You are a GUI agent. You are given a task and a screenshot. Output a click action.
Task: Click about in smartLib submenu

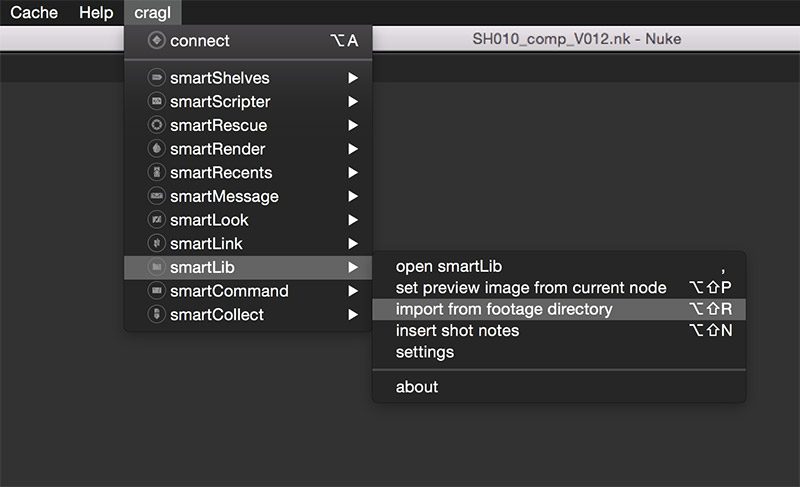[417, 387]
